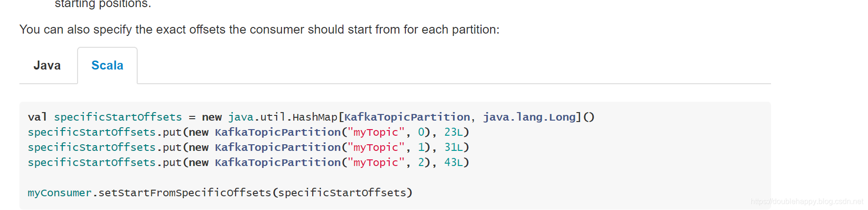Click the sentence about specifying exact offsets

click(x=259, y=29)
